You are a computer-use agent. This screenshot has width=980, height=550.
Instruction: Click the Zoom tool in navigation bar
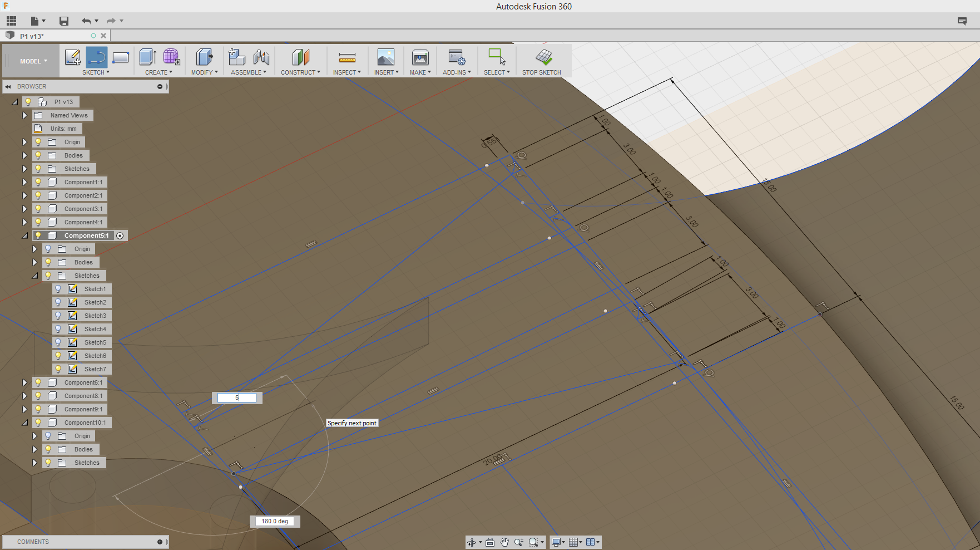coord(519,542)
